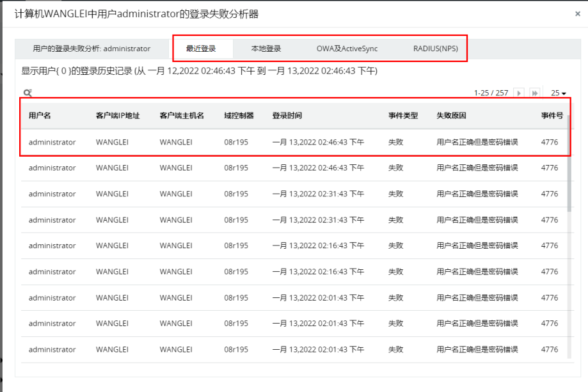Sort by 客户端IP地址 column header
The width and height of the screenshot is (588, 392).
[x=118, y=116]
